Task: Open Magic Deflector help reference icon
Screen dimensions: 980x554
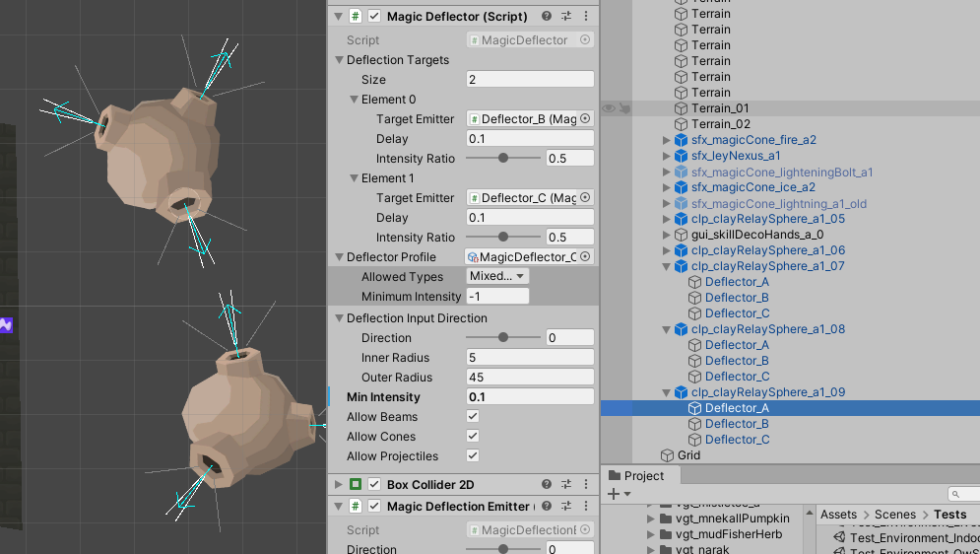Action: tap(547, 16)
